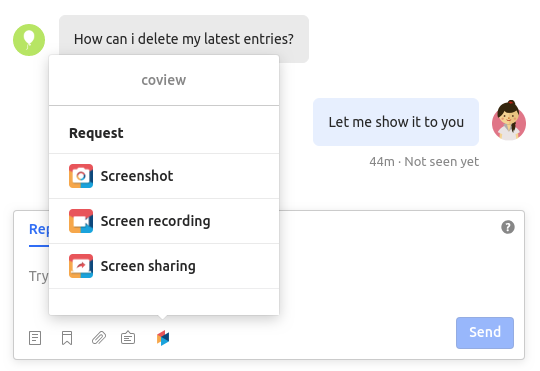Click the Screenshot camera icon
This screenshot has width=540, height=371.
(x=81, y=176)
